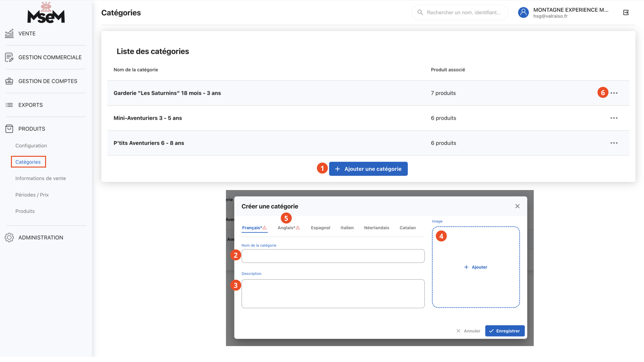
Task: Open options menu for Mini-Aventuriers row
Action: (614, 118)
